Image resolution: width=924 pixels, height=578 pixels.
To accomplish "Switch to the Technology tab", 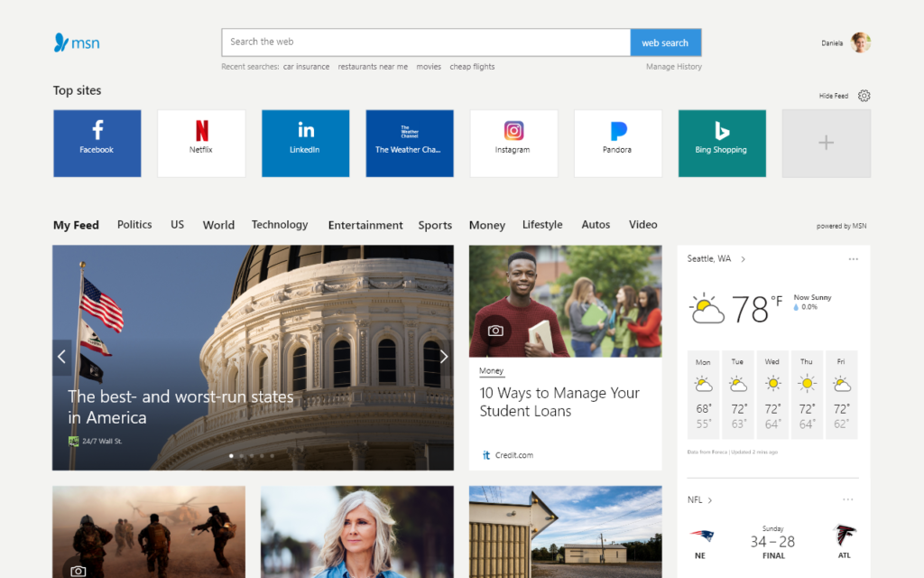I will tap(280, 225).
